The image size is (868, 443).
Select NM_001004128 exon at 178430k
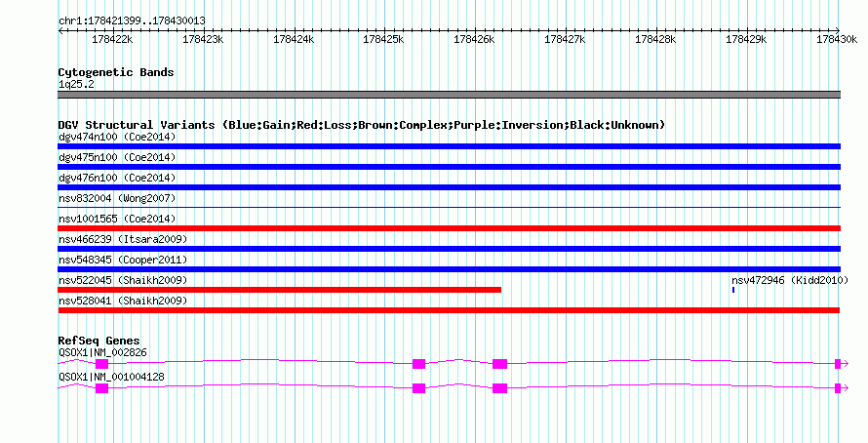point(838,388)
